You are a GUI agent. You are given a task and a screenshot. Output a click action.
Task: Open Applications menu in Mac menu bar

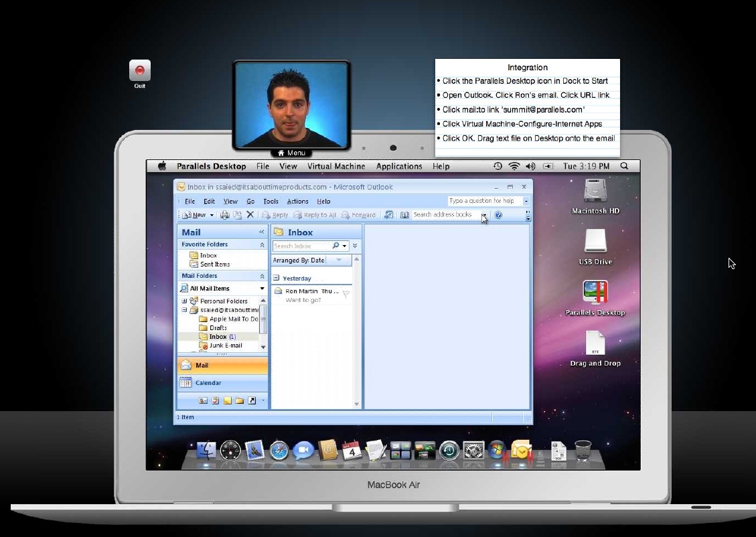tap(399, 166)
